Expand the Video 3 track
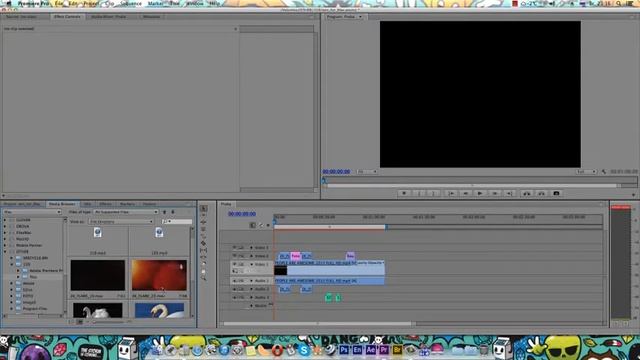Viewport: 640px width, 360px height. (x=251, y=247)
